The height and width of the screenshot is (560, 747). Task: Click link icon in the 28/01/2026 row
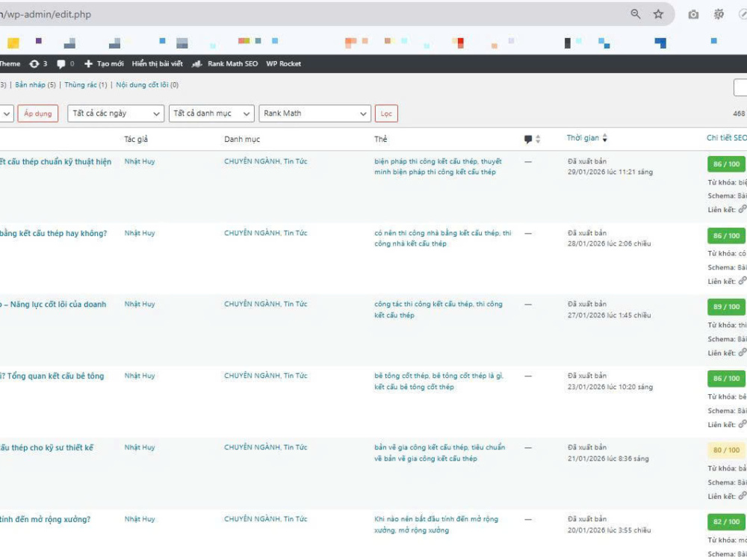tap(743, 281)
